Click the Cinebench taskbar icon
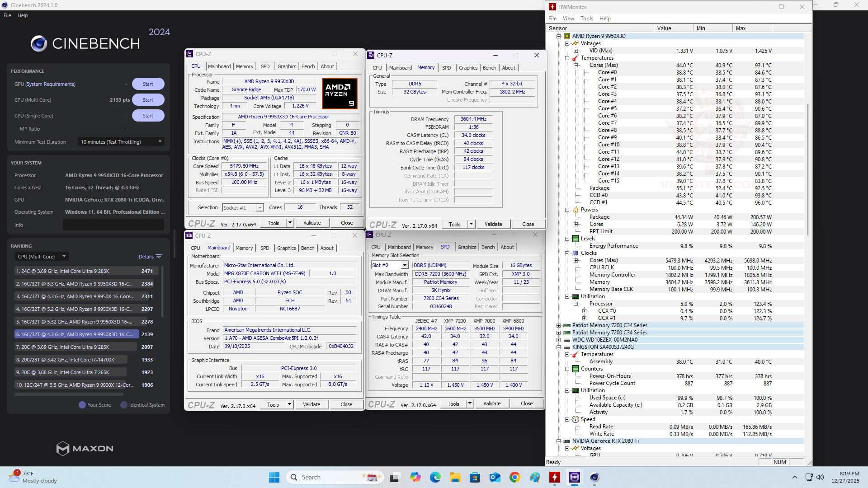This screenshot has width=868, height=488. pos(594,477)
